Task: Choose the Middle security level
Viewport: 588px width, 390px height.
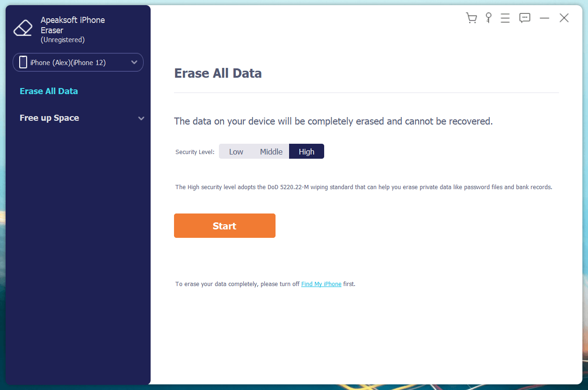Action: tap(271, 152)
